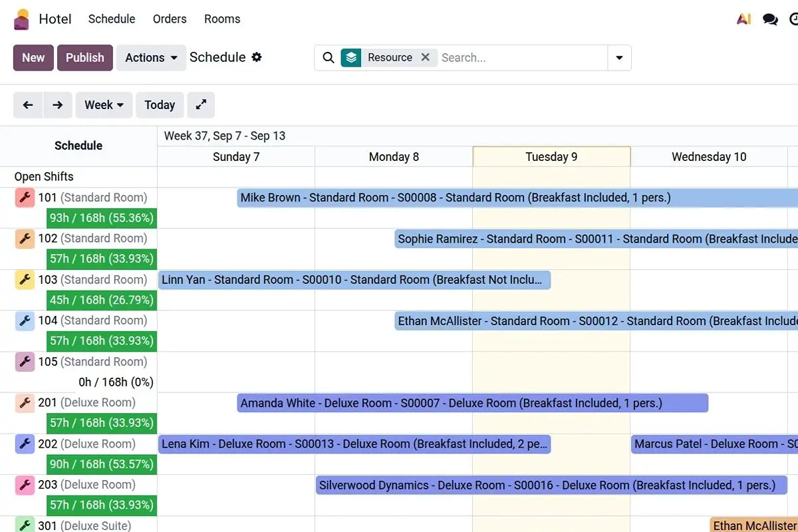The height and width of the screenshot is (532, 798).
Task: Open the chat messages icon
Action: [x=770, y=19]
